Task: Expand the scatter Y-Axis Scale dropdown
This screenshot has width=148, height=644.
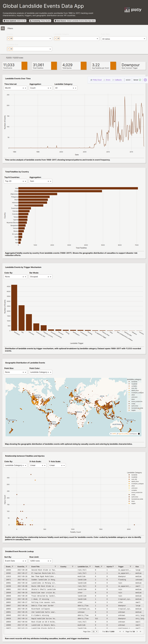Action: [64, 465]
